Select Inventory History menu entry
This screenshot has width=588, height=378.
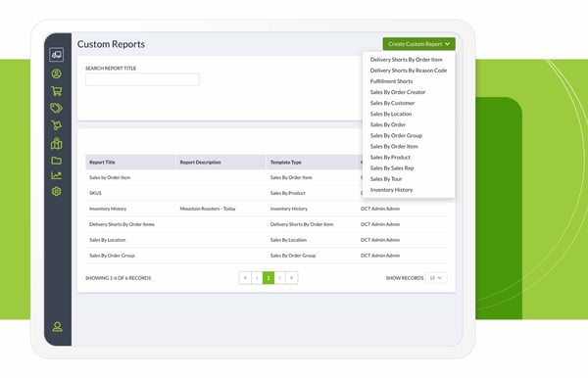pos(391,190)
